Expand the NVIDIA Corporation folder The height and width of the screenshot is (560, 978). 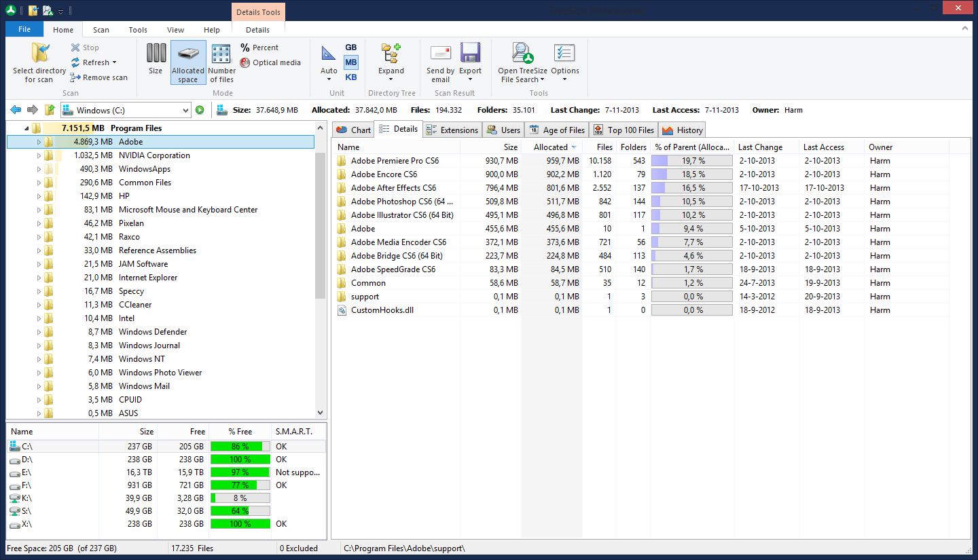pos(39,155)
